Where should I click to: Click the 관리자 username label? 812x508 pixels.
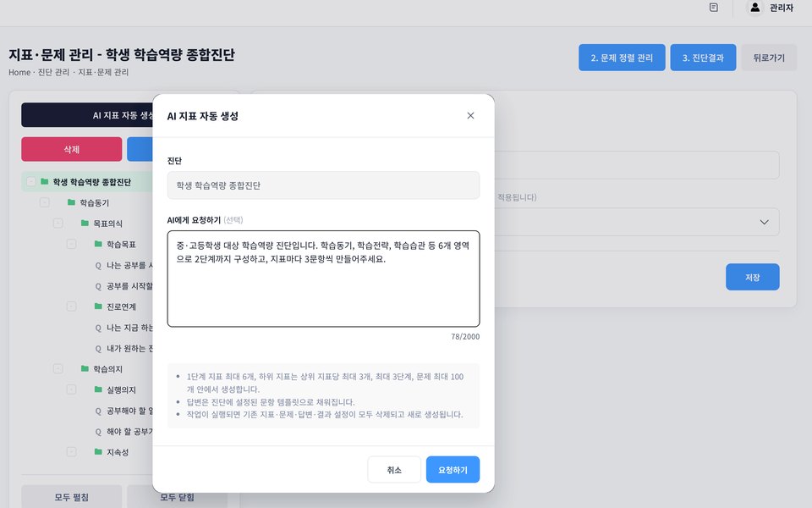click(x=781, y=8)
